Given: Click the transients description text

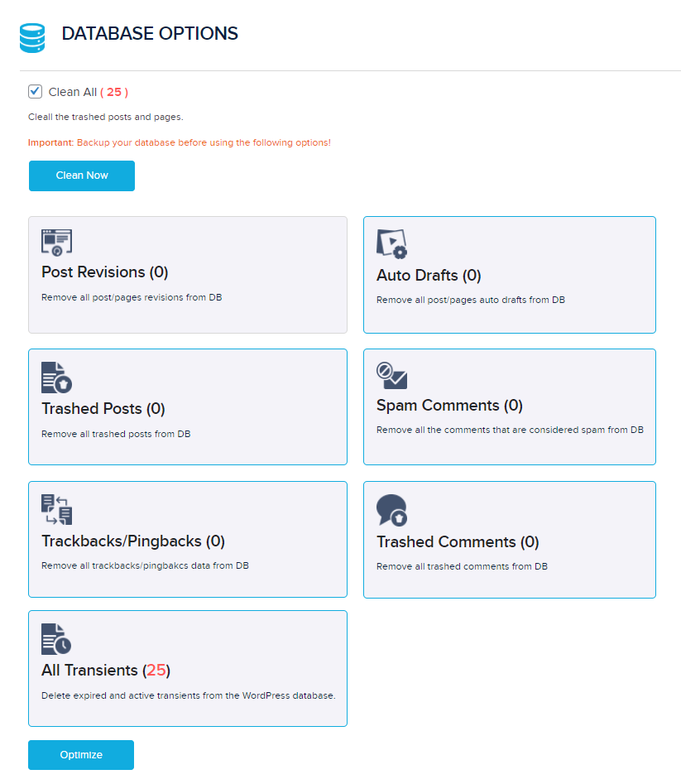Looking at the screenshot, I should 189,695.
